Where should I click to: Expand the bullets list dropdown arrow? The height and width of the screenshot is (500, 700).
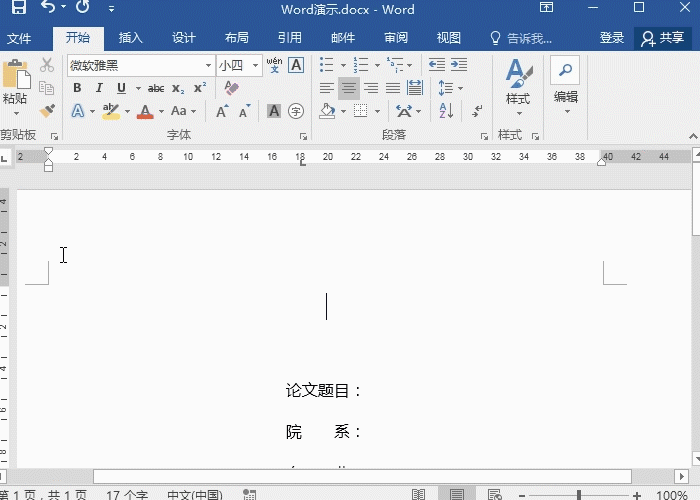[343, 65]
